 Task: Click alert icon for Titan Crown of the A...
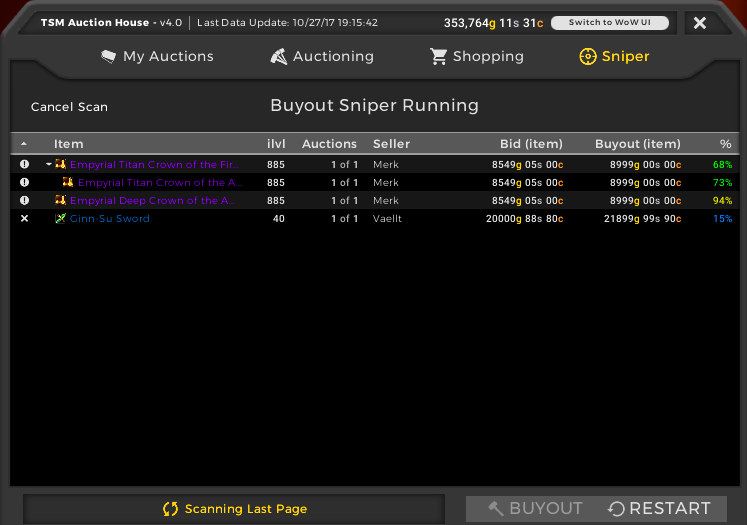click(24, 182)
